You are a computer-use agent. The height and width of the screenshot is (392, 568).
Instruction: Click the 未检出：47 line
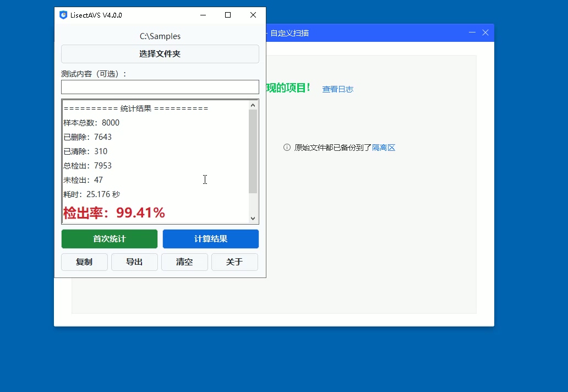pos(83,180)
